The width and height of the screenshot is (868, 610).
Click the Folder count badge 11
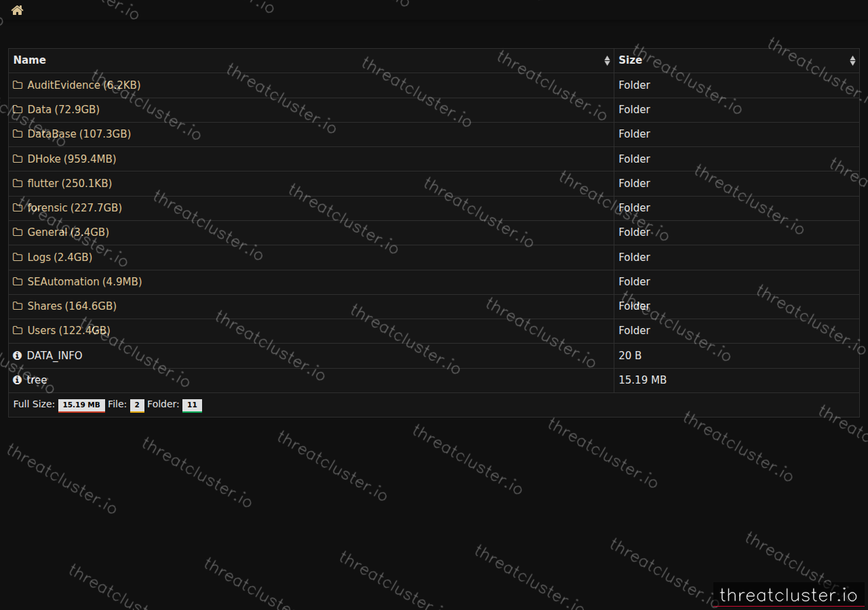click(192, 405)
